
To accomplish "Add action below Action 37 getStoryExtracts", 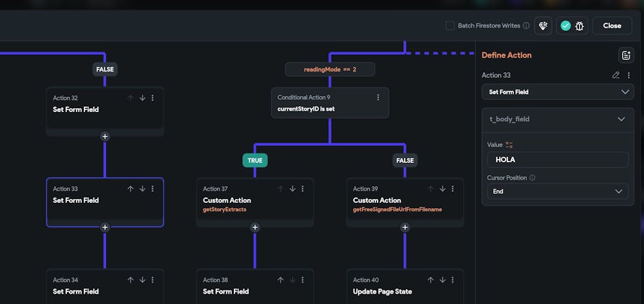I will (x=255, y=227).
